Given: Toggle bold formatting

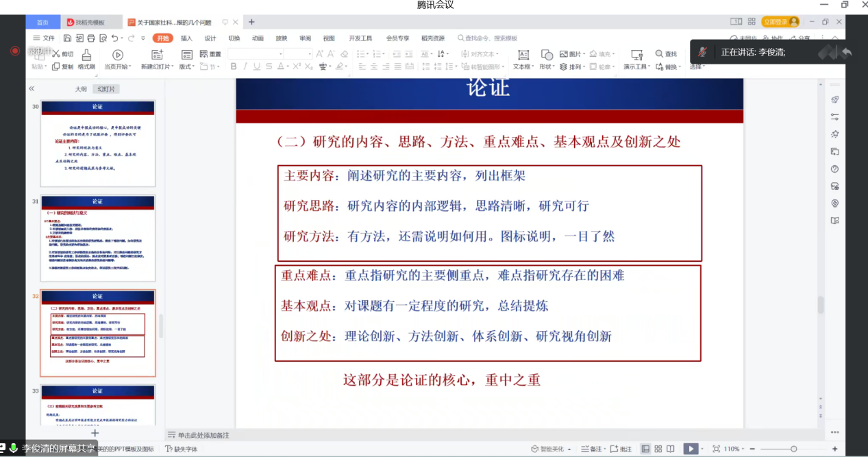Looking at the screenshot, I should pos(234,66).
